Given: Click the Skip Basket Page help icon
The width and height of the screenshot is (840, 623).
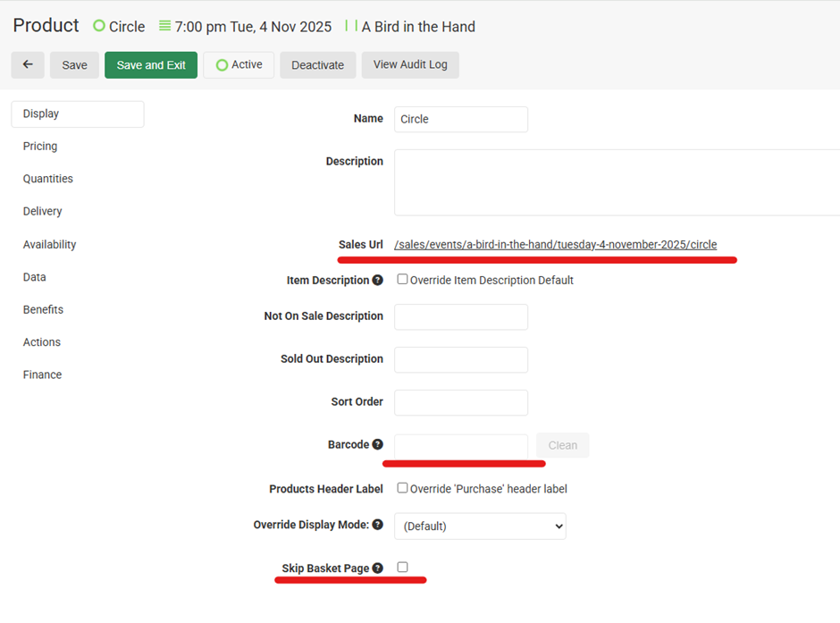Looking at the screenshot, I should point(378,568).
